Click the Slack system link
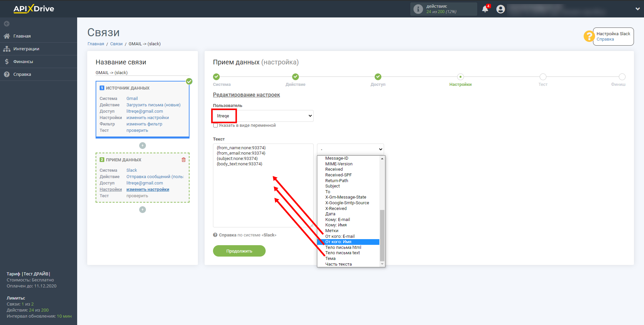Image resolution: width=644 pixels, height=325 pixels. point(131,170)
